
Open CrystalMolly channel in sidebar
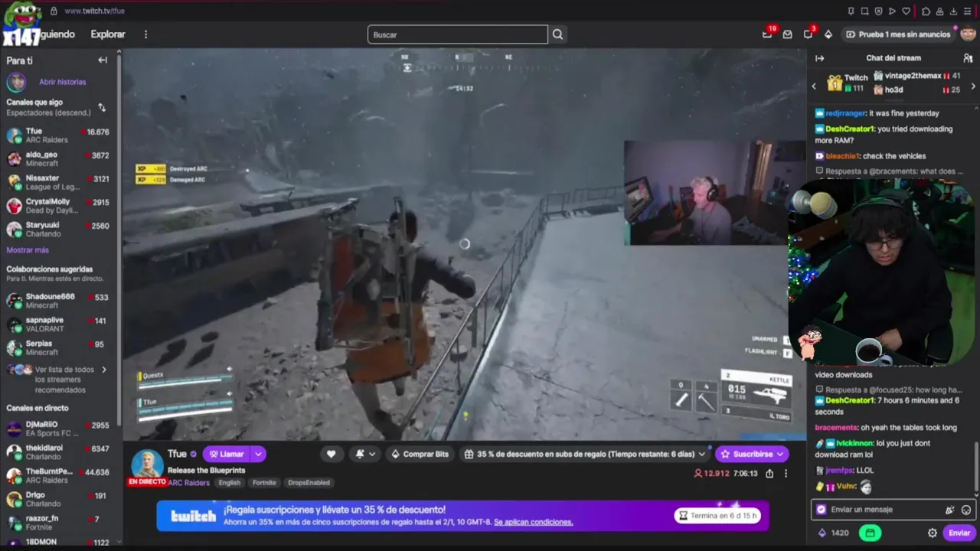[59, 207]
